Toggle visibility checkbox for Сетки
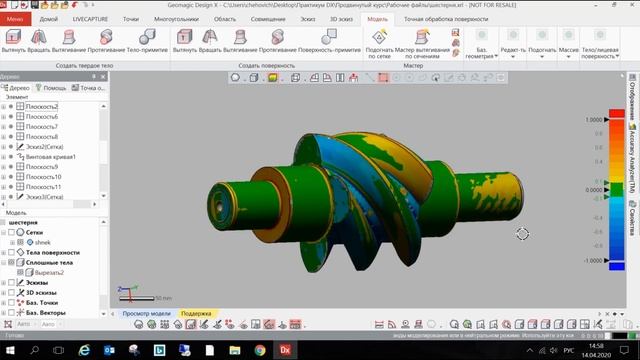Screen dimensions: 640x360 (11, 232)
